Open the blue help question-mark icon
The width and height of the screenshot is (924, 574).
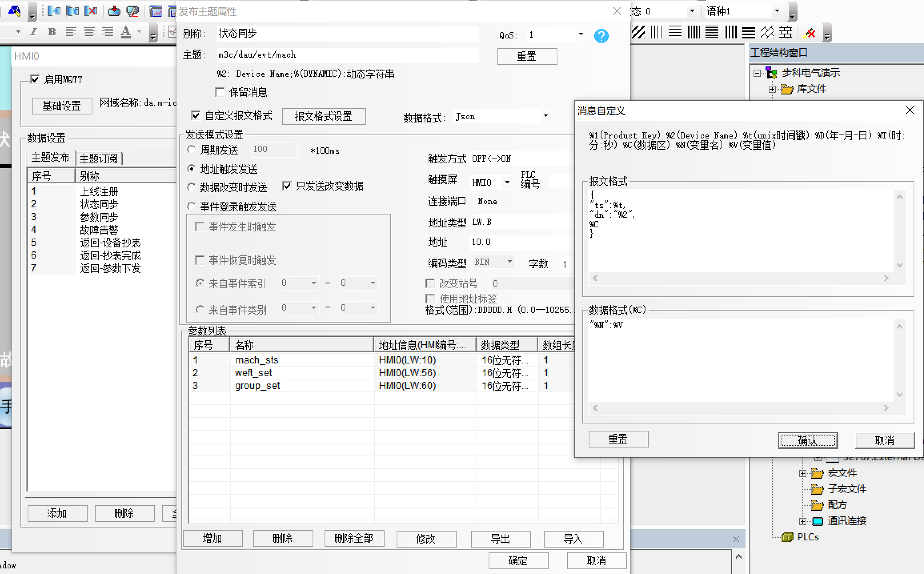601,36
